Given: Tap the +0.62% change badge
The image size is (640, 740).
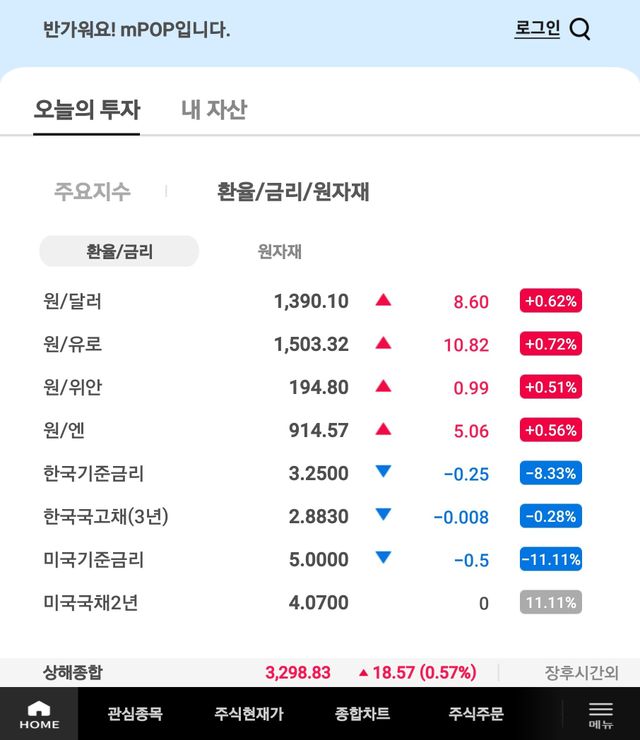Looking at the screenshot, I should pyautogui.click(x=550, y=301).
